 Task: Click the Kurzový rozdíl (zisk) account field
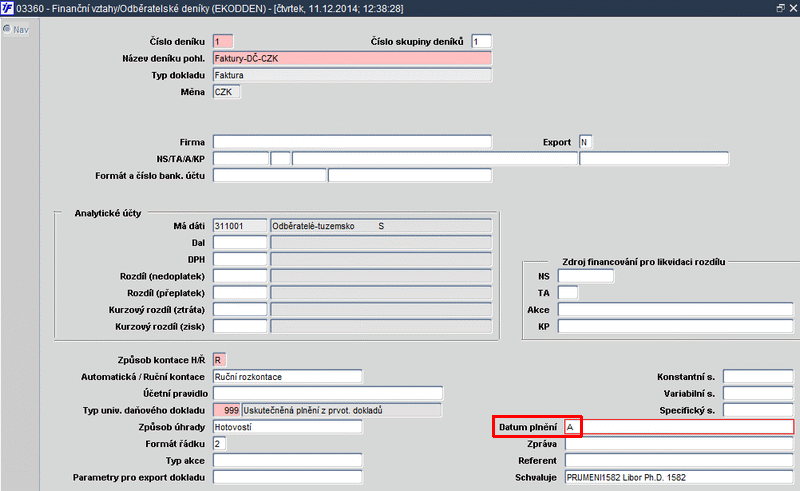click(x=240, y=327)
